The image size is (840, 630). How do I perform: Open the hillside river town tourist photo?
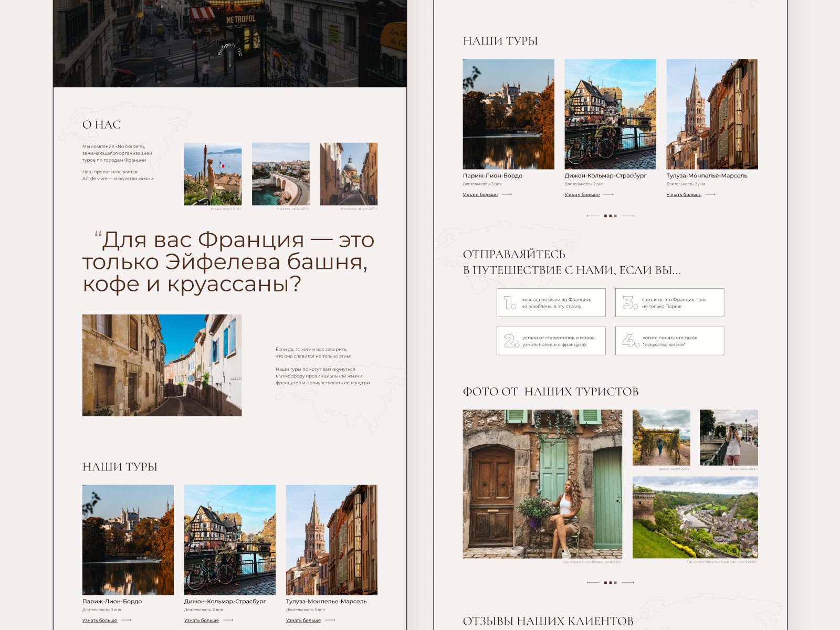(695, 517)
